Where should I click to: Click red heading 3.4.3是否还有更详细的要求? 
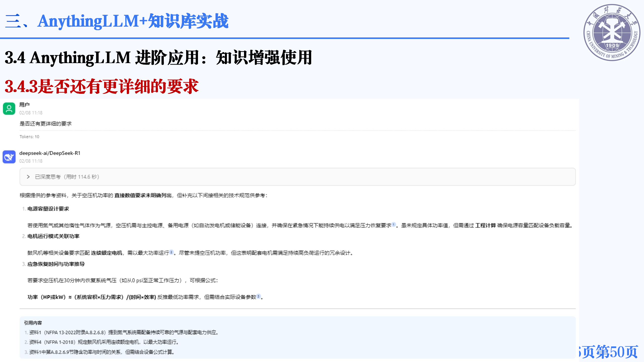click(102, 86)
